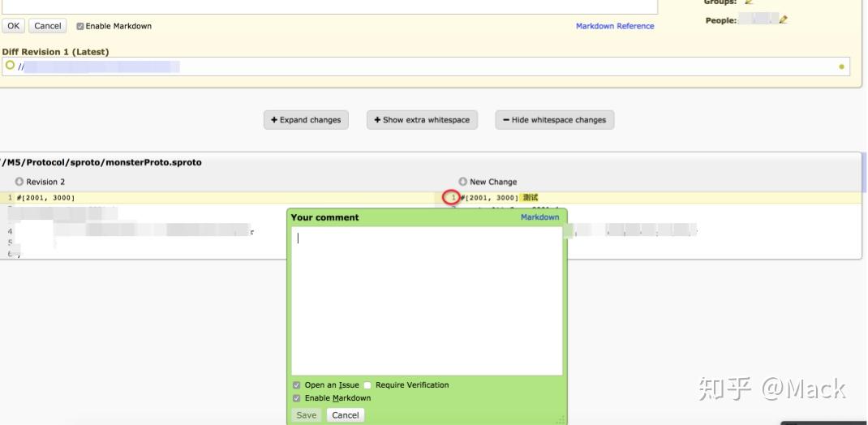868x425 pixels.
Task: Click the highlighted 测试 text in New Change
Action: (x=531, y=198)
